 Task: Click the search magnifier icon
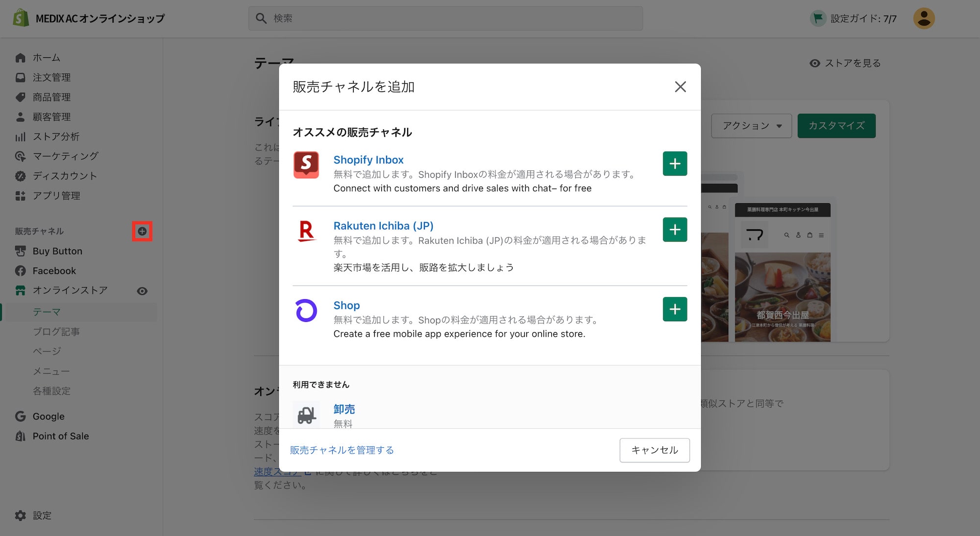[261, 18]
